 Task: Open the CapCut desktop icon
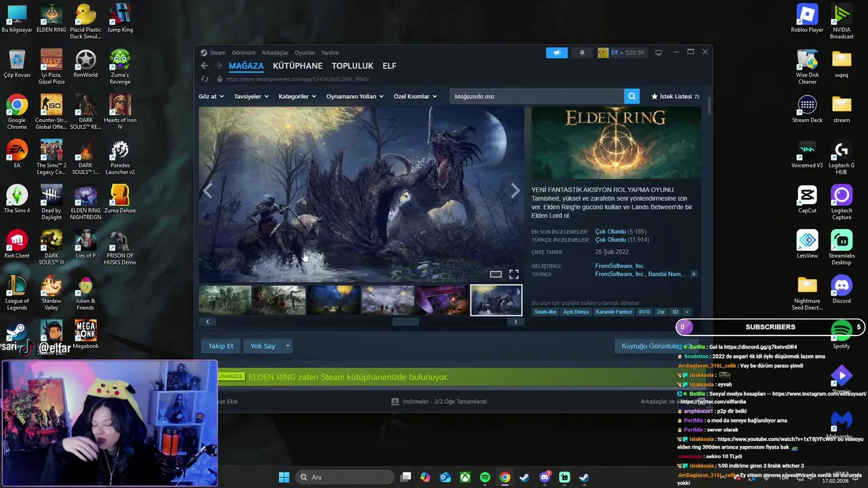(807, 199)
